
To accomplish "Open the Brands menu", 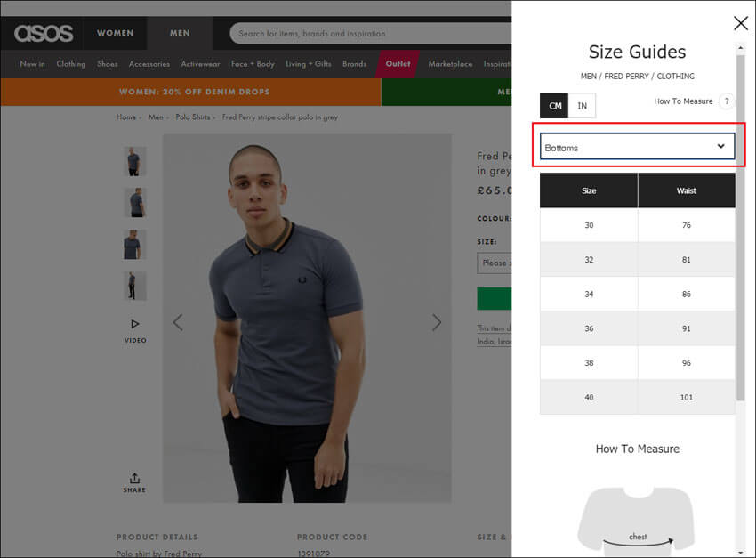I will click(354, 64).
